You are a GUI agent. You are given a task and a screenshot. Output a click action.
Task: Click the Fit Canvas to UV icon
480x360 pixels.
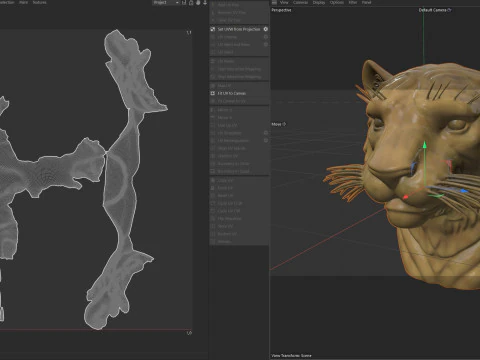[x=213, y=101]
